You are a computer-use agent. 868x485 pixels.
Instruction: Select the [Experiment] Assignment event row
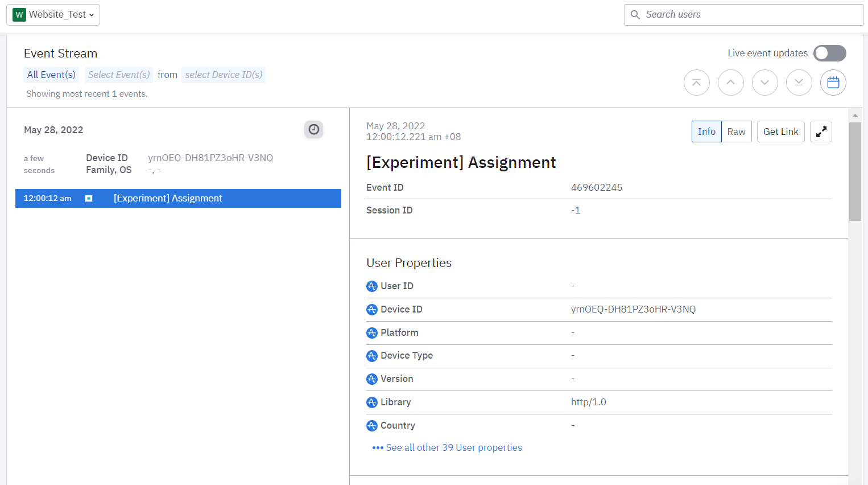pos(178,199)
